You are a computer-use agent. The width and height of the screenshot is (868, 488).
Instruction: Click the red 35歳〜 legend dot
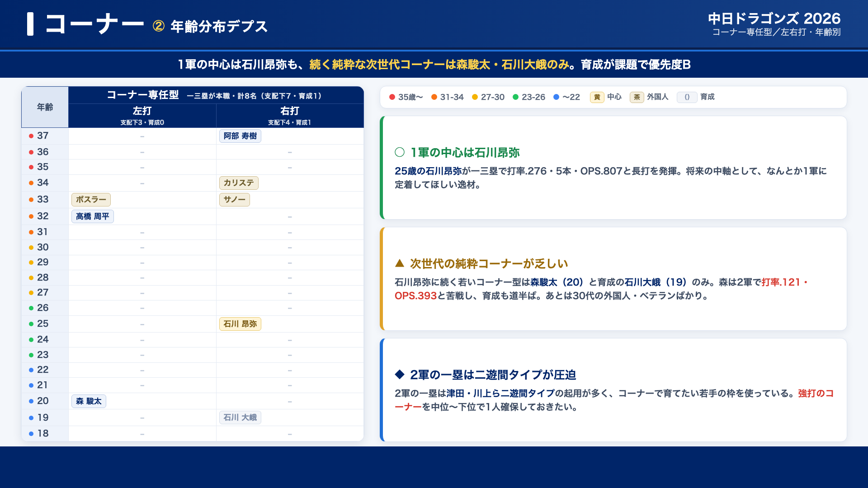tap(392, 97)
